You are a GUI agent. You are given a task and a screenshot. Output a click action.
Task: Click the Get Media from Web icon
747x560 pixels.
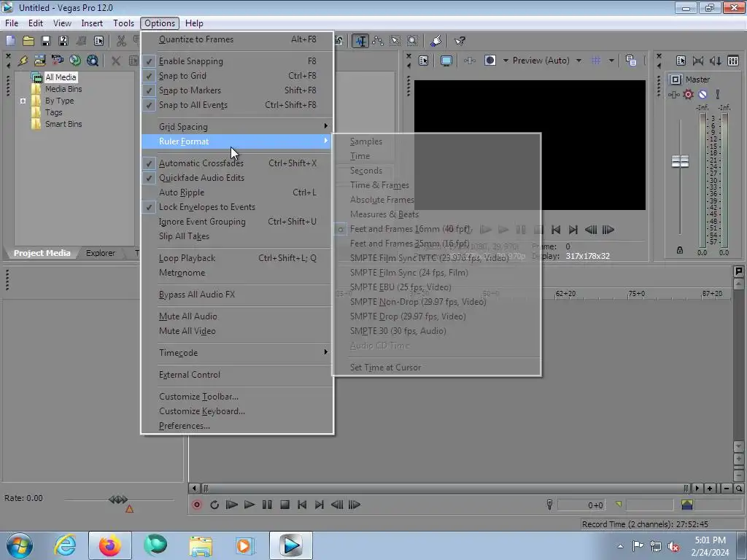tap(75, 61)
